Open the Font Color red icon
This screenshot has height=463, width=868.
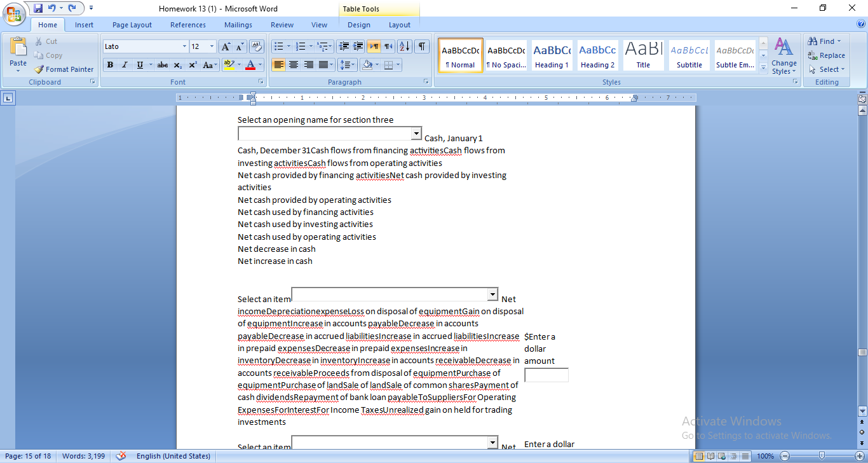[251, 65]
